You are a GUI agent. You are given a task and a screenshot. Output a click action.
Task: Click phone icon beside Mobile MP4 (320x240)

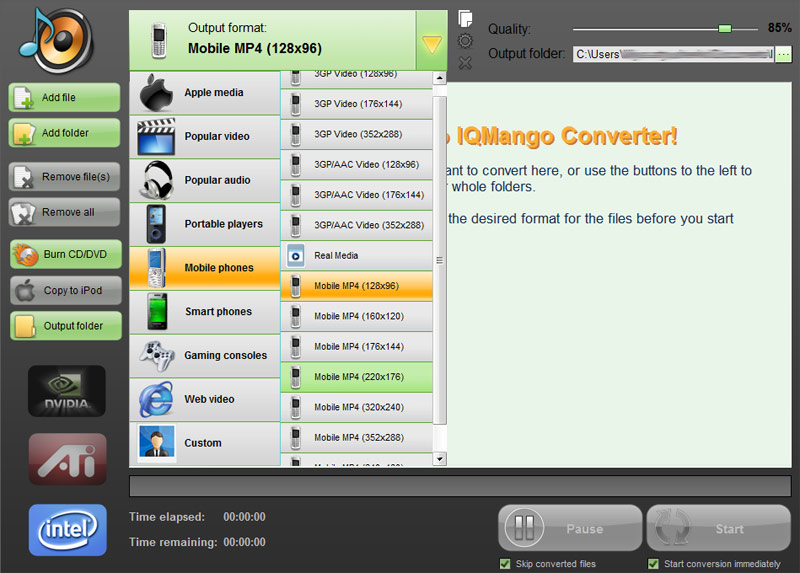(295, 408)
